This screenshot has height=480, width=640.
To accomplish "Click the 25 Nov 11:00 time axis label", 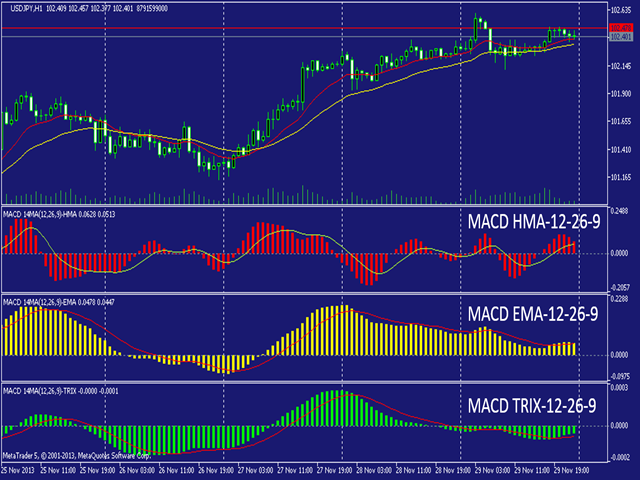I will point(58,470).
